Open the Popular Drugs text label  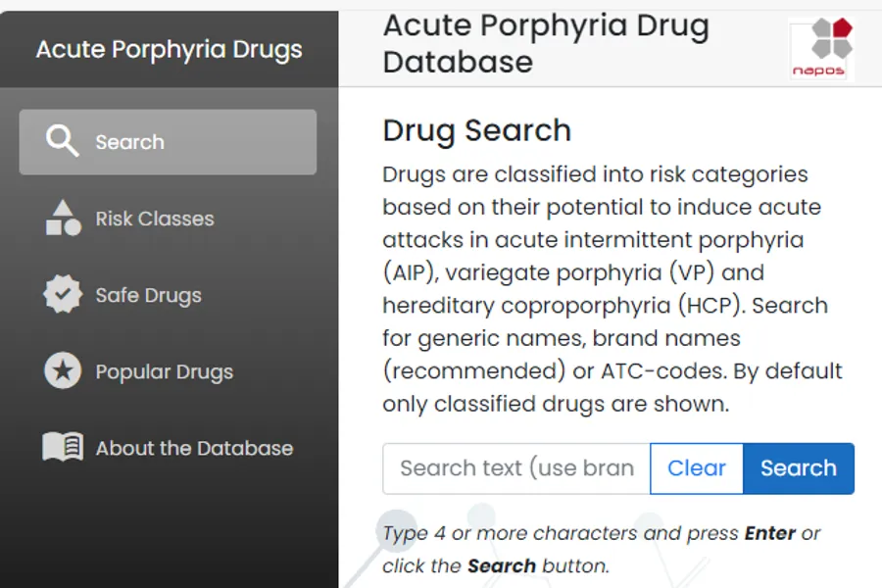(x=165, y=371)
